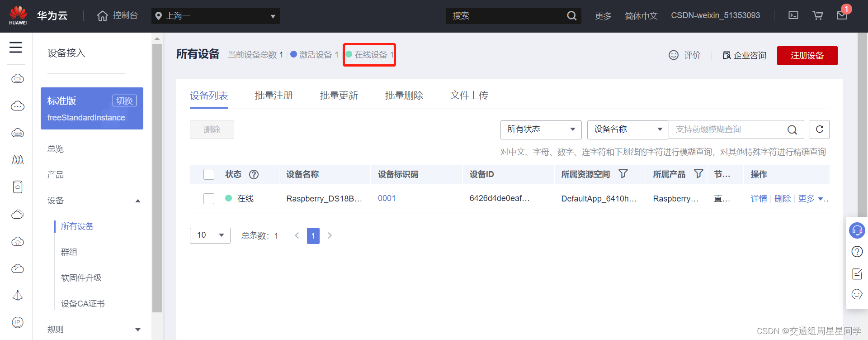Switch to the 设备列表 tab

[209, 96]
